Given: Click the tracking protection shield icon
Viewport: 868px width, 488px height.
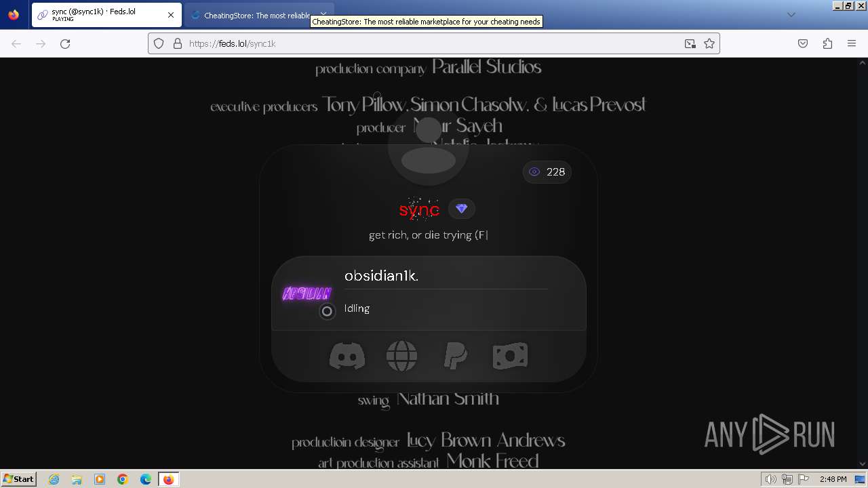Looking at the screenshot, I should pos(159,43).
